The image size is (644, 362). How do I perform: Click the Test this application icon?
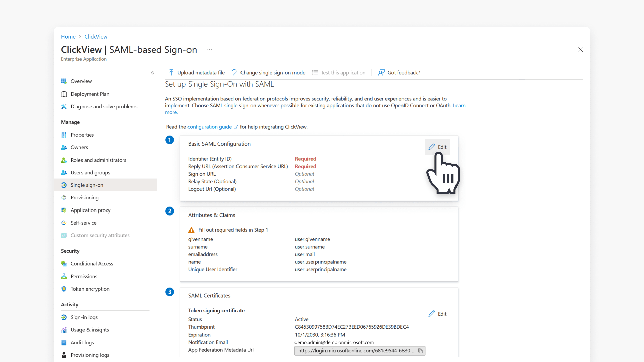[315, 72]
